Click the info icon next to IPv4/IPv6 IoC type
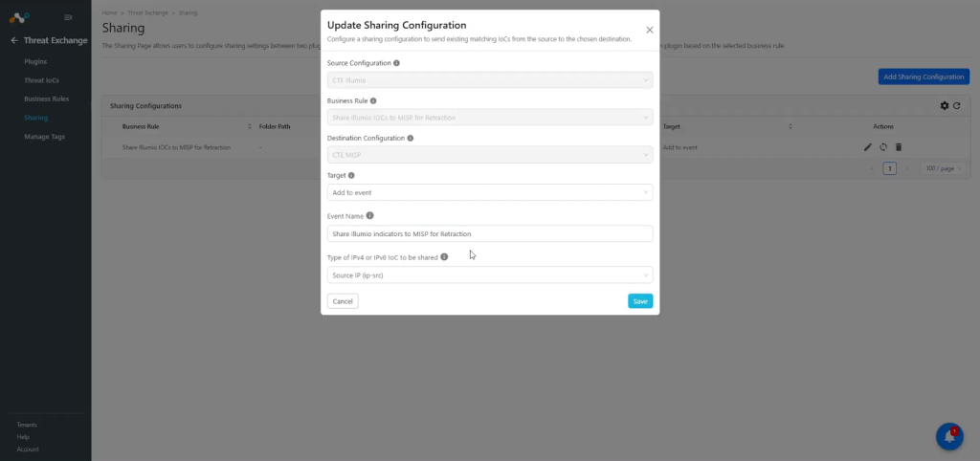Image resolution: width=980 pixels, height=461 pixels. click(444, 256)
